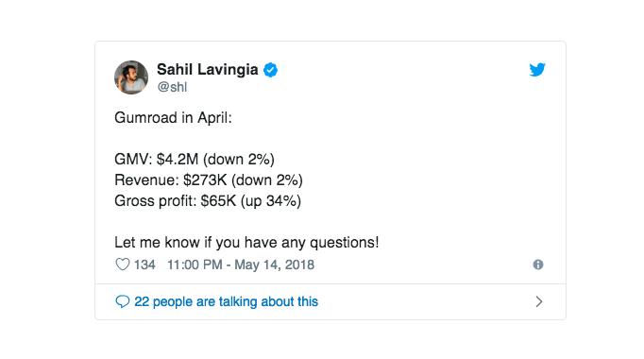The width and height of the screenshot is (644, 359).
Task: Click blank area of the conversation footer bar
Action: pos(423,302)
